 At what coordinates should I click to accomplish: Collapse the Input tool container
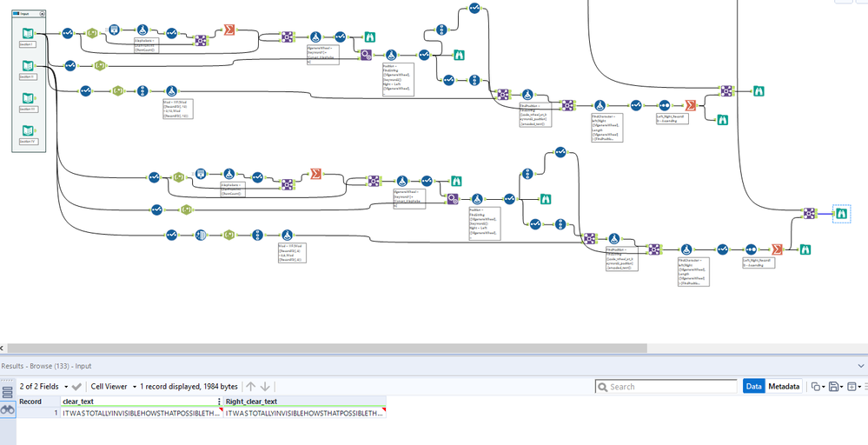coord(43,13)
